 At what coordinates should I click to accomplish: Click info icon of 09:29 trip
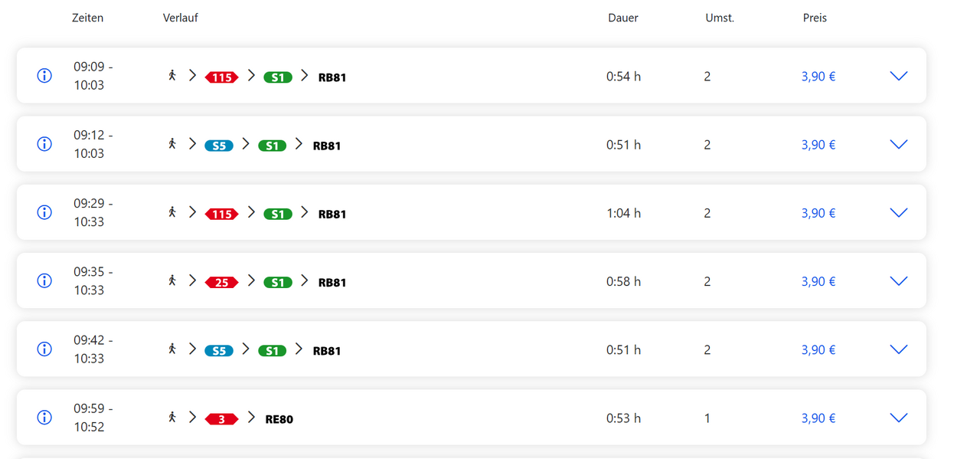[44, 212]
